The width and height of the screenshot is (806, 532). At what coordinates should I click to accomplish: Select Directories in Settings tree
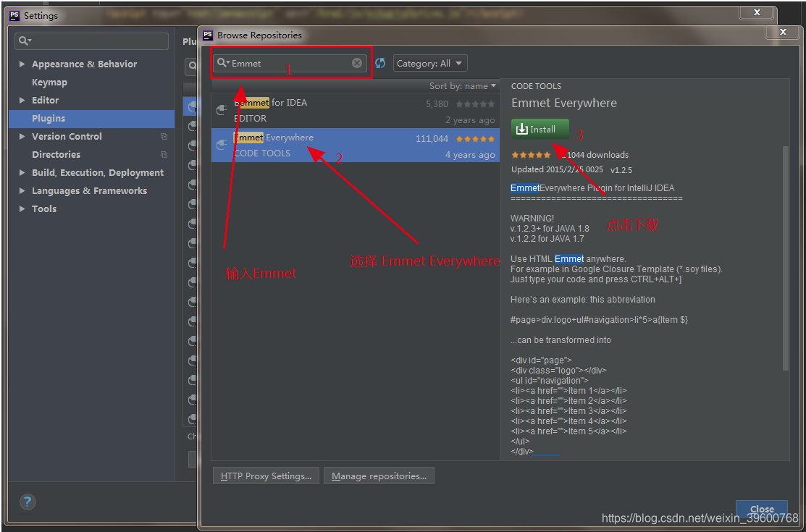tap(56, 154)
